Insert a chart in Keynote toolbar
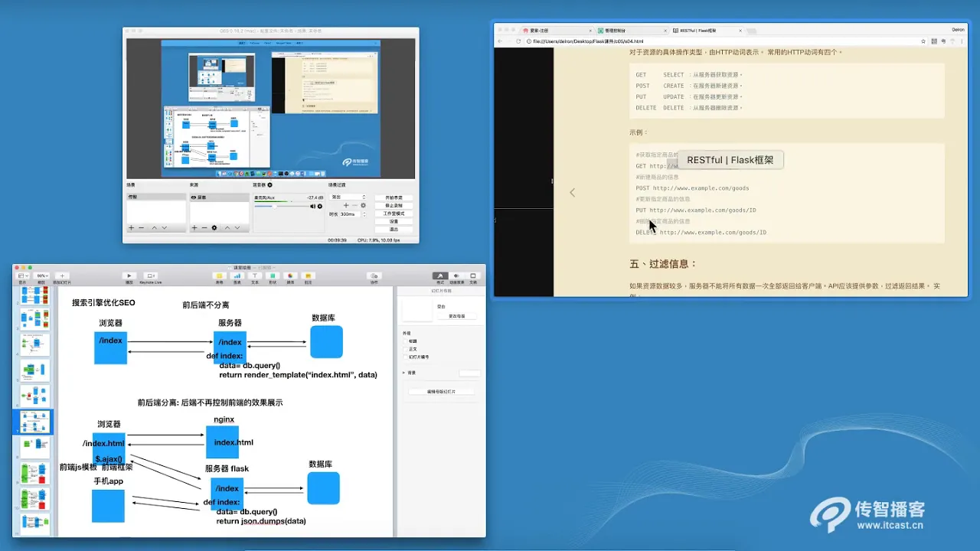Image resolution: width=980 pixels, height=551 pixels. [237, 275]
